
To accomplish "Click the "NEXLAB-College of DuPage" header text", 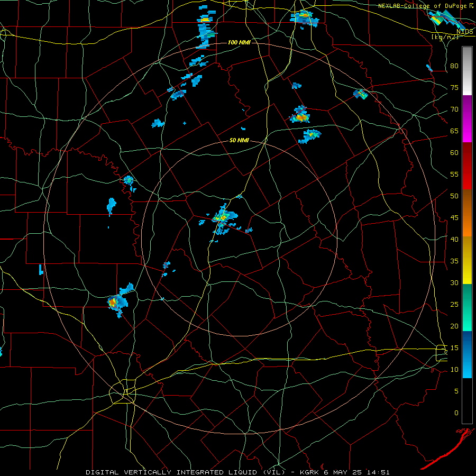I will (x=422, y=6).
